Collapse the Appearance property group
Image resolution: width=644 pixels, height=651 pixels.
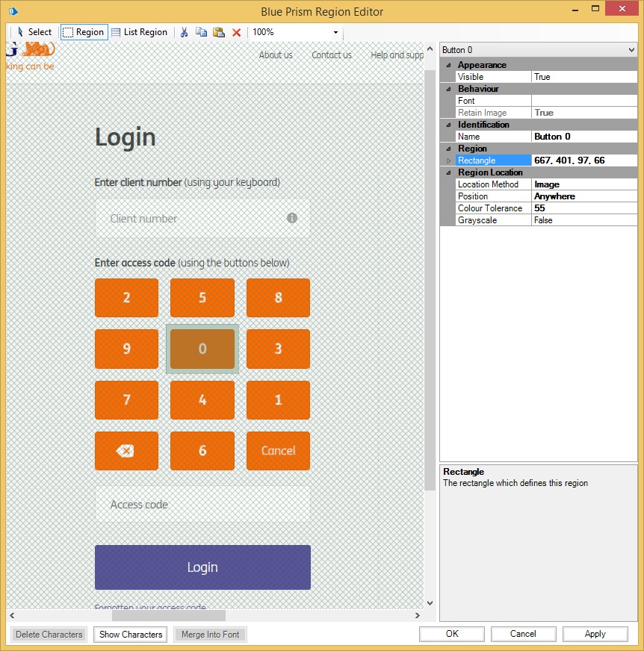[x=448, y=65]
